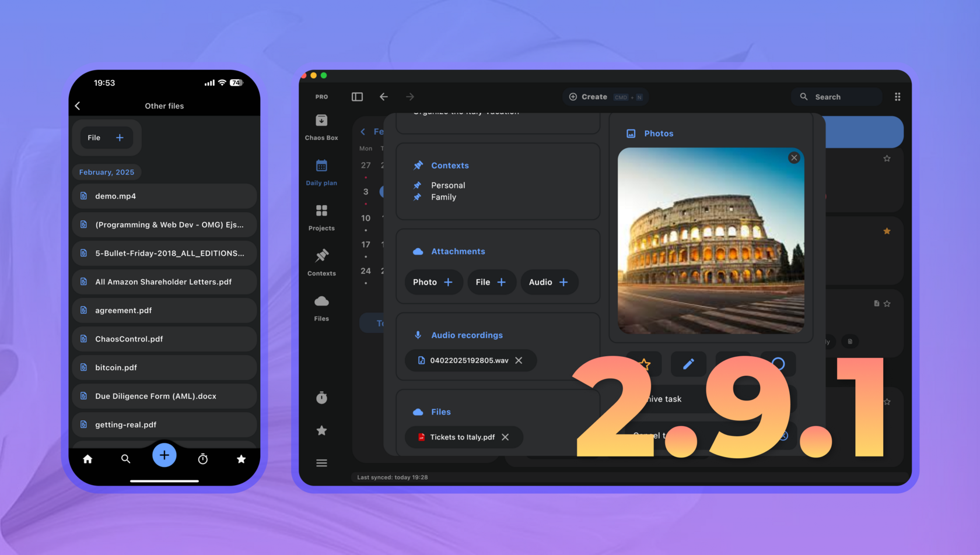Image resolution: width=980 pixels, height=555 pixels.
Task: Open getting-real.pdf on the phone
Action: pos(164,425)
